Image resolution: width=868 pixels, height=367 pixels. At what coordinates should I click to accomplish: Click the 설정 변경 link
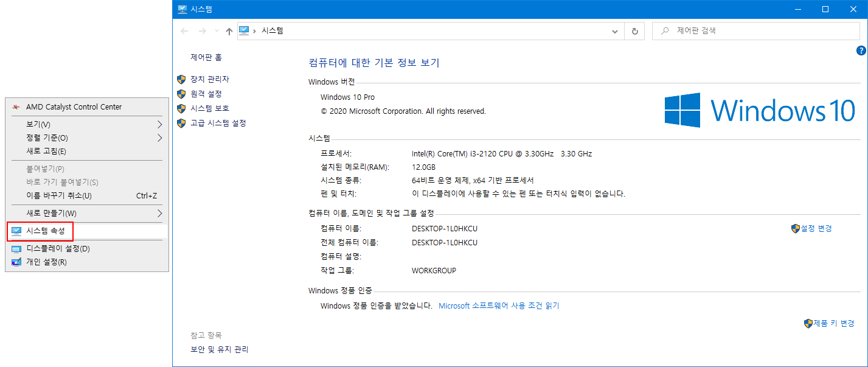(x=816, y=228)
